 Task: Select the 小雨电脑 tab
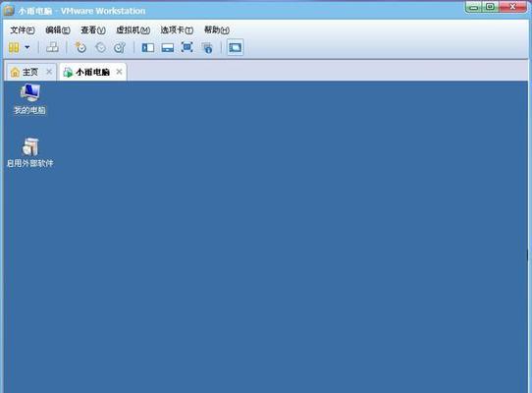(92, 72)
